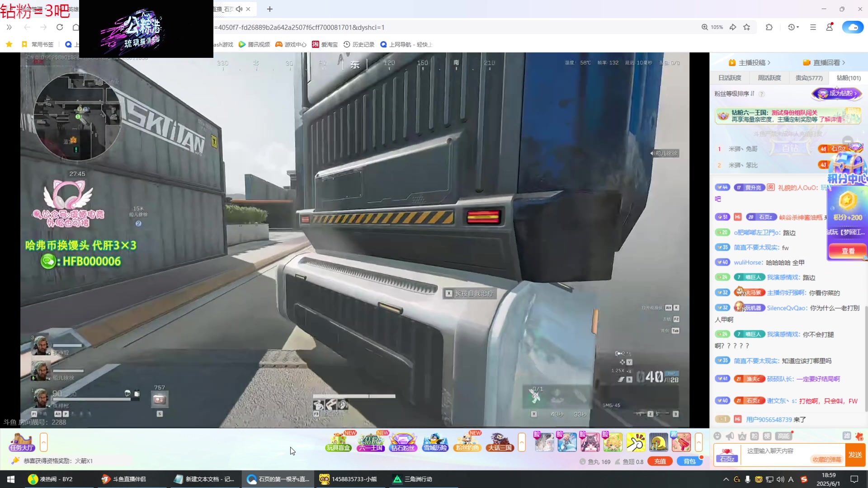This screenshot has width=868, height=488.
Task: Open the 钻石粉丝 diamond fan icon
Action: pos(403,442)
